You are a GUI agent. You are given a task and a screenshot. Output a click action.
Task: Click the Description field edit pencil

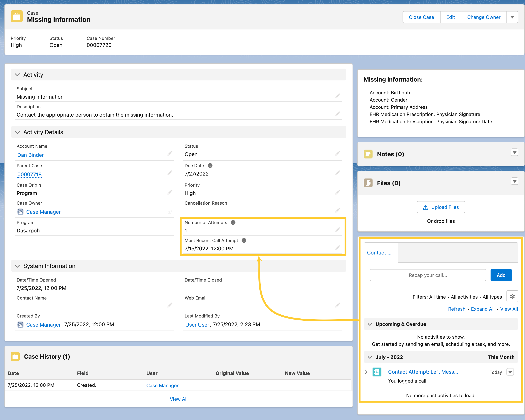338,114
